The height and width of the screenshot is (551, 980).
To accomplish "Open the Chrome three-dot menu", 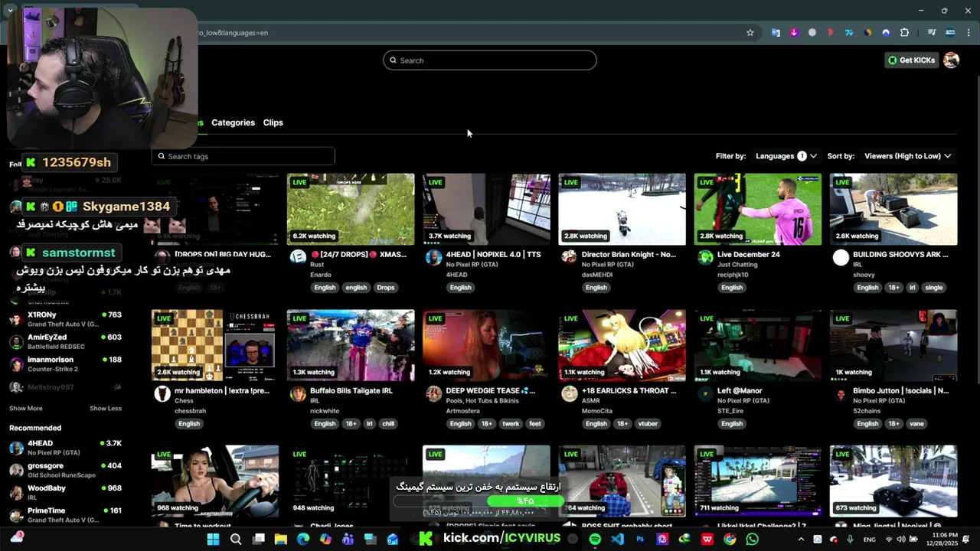I will tap(969, 33).
